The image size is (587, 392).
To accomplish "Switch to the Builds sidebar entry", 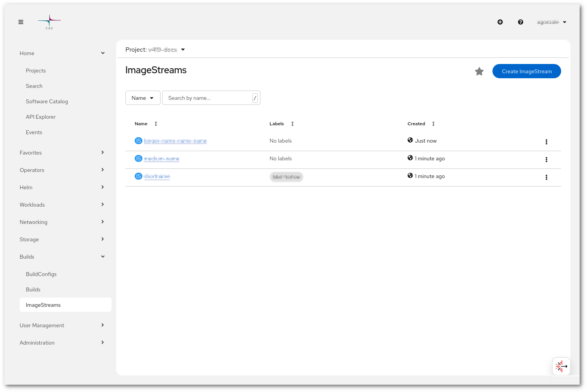I will tap(33, 289).
